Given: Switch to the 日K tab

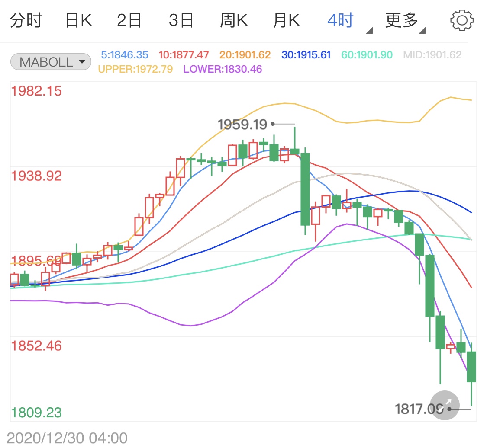Looking at the screenshot, I should coord(79,20).
